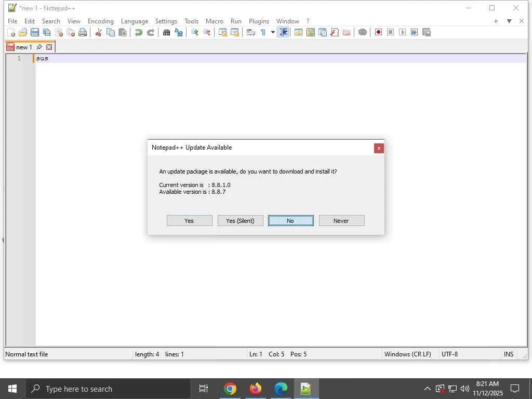
Task: Add a new tab with the plus button
Action: (496, 21)
